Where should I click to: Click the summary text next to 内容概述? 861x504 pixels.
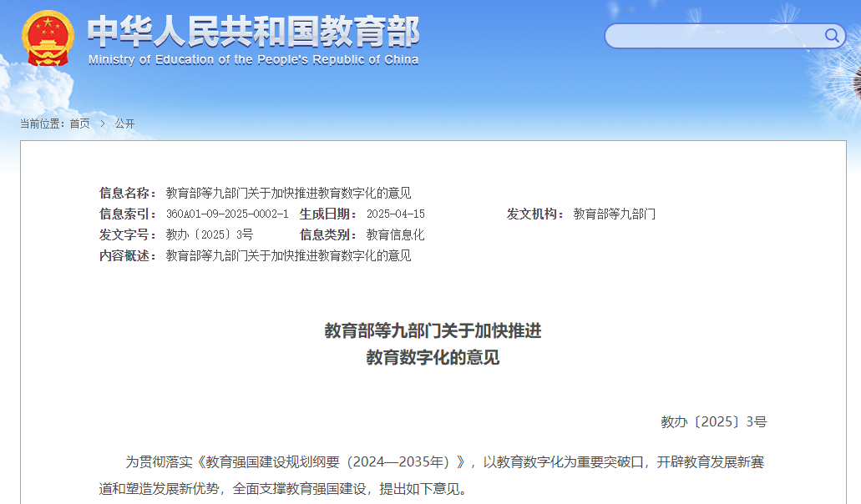tap(288, 255)
